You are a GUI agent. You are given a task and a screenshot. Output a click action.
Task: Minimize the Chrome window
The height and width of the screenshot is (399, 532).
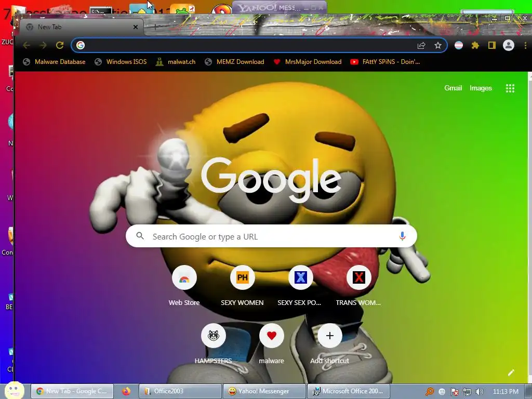(x=495, y=19)
